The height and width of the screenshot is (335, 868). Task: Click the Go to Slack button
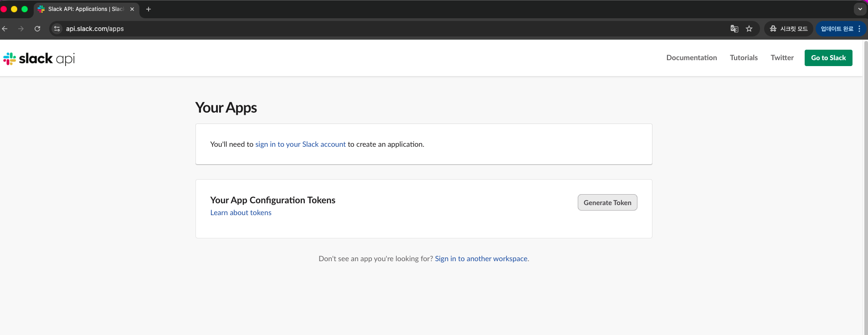[828, 58]
